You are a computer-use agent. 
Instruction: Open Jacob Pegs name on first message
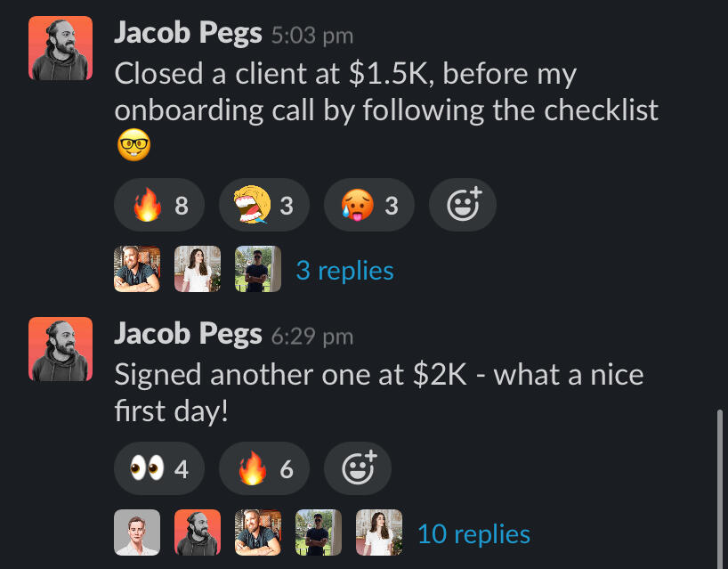[188, 34]
